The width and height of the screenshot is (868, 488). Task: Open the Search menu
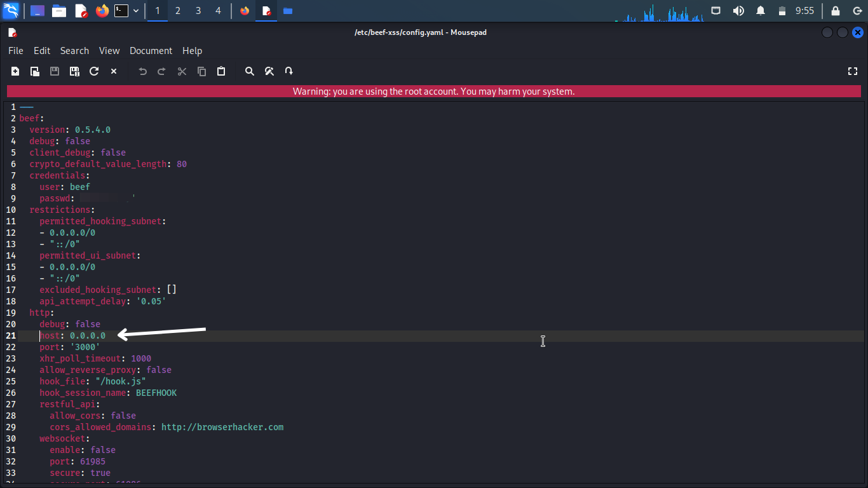[x=74, y=51]
